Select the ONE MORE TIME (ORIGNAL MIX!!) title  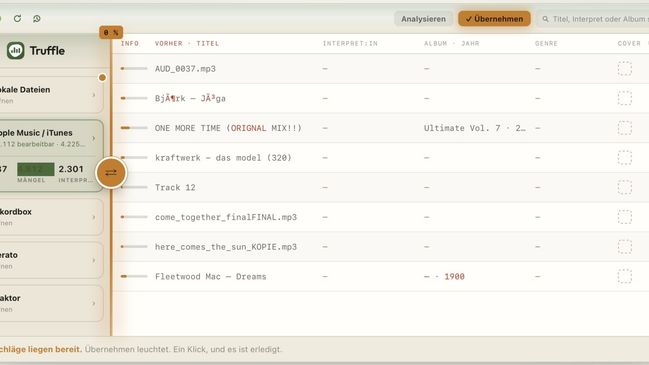click(x=228, y=128)
